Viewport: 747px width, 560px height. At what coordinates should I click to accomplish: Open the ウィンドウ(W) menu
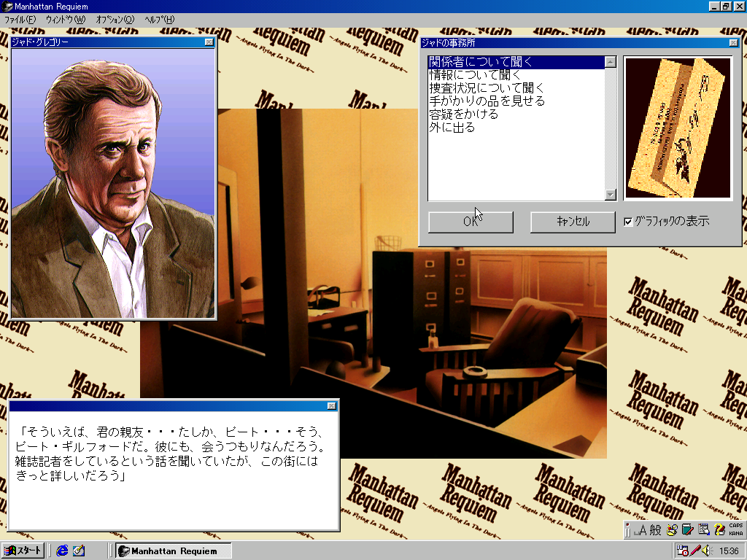pos(65,19)
